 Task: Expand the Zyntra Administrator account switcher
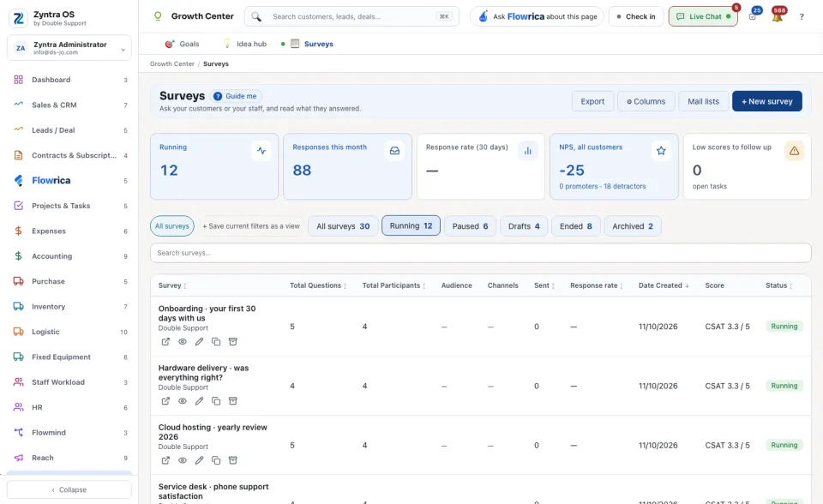click(69, 48)
